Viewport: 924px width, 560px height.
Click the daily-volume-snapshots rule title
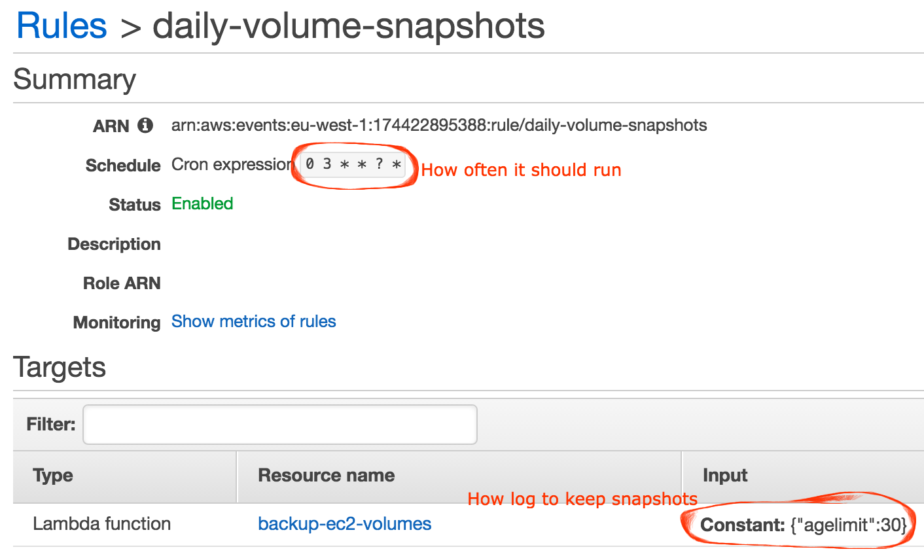pos(349,26)
